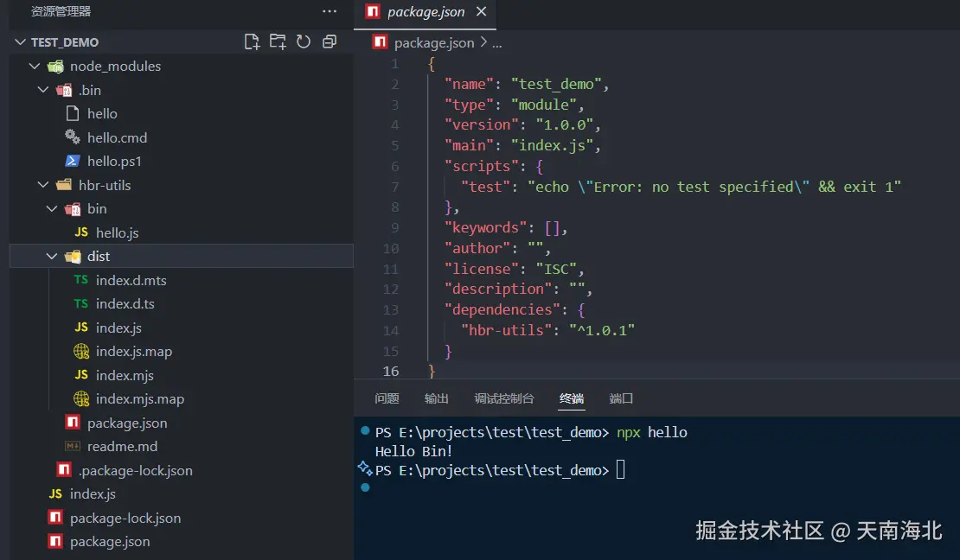Screen dimensions: 960x560
Task: Open the index.mjs file
Action: coord(125,375)
